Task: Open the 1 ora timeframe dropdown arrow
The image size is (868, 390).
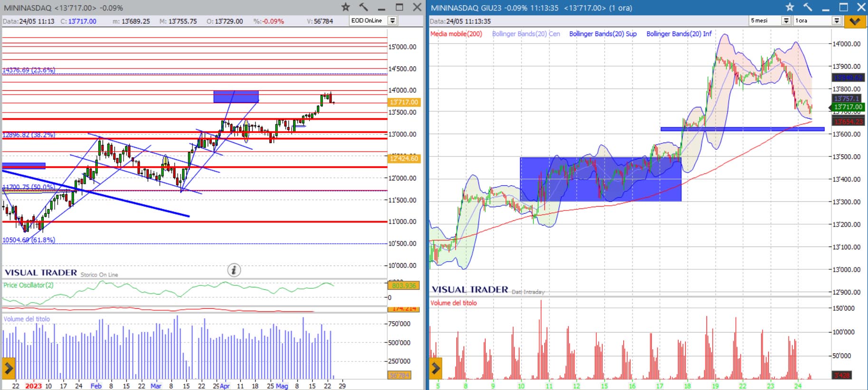Action: [837, 21]
